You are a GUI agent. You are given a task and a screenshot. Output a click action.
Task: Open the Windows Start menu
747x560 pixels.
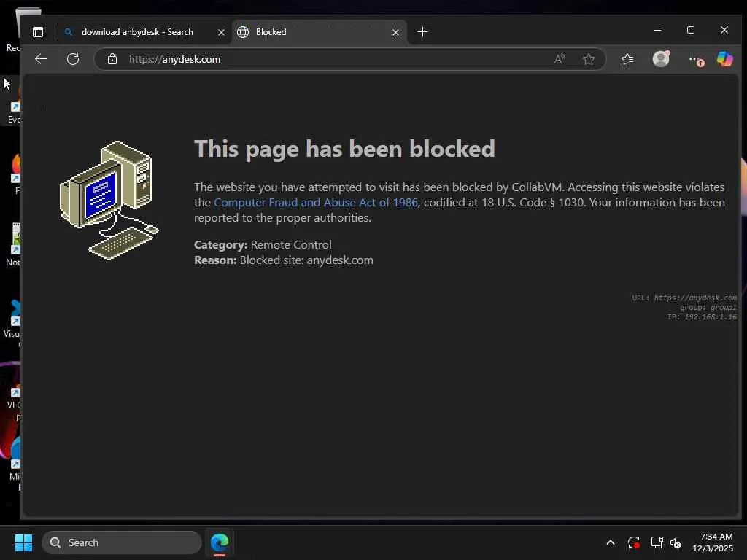(x=23, y=542)
